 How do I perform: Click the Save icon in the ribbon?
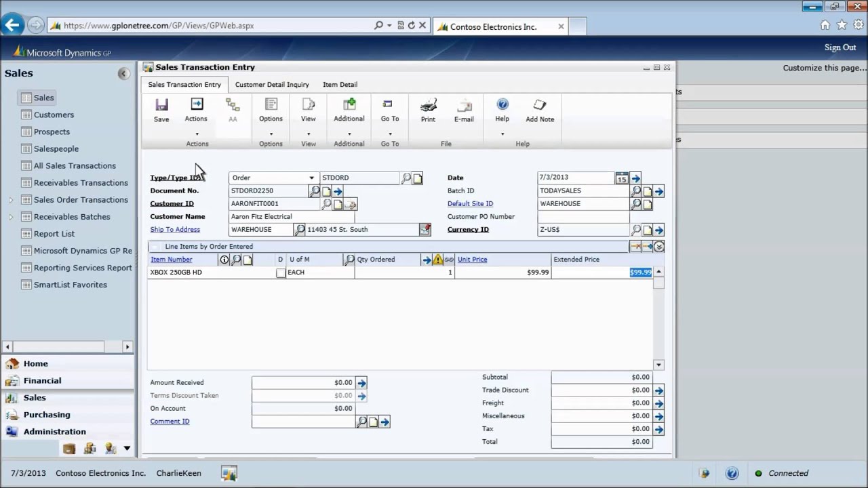tap(161, 105)
